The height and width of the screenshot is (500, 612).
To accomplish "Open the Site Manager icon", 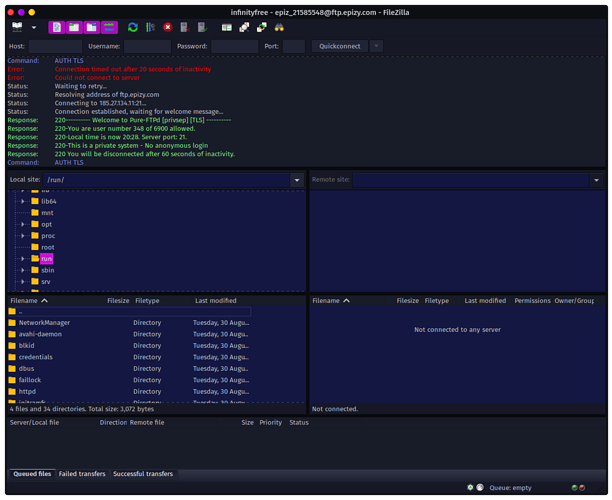I will click(x=17, y=27).
